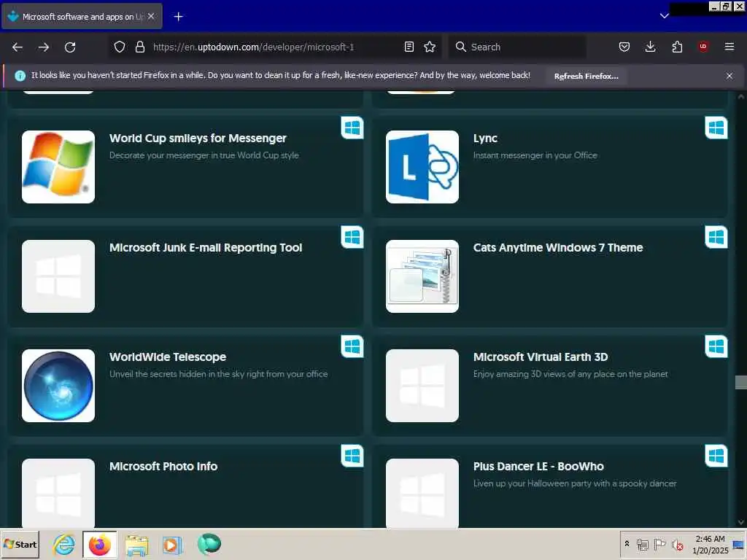Click 'Decorate your messenger in true World Cup style'

[204, 155]
